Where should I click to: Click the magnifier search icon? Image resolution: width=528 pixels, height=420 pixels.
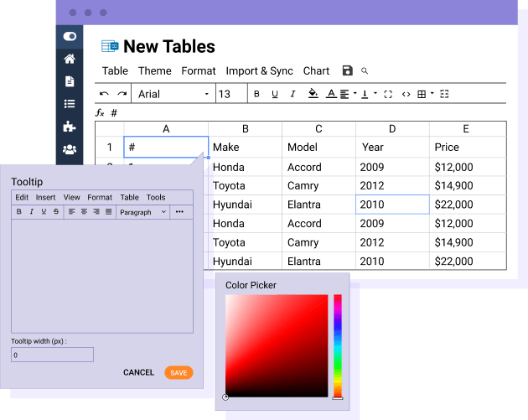point(365,71)
